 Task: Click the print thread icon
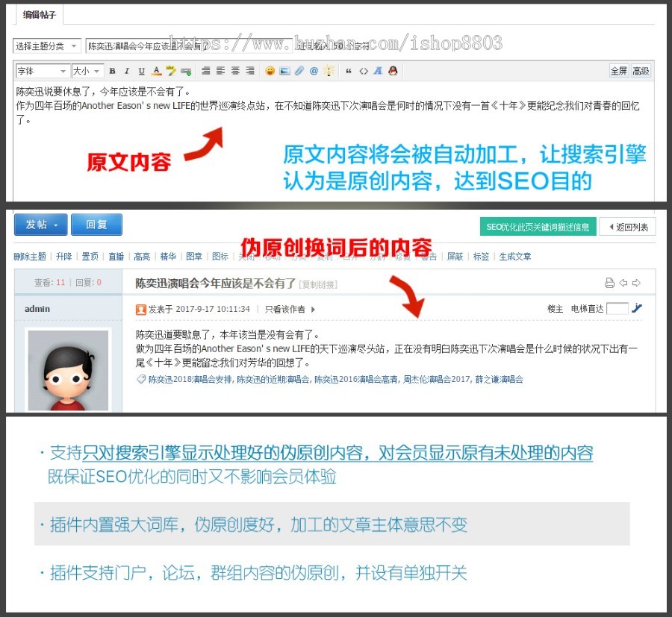pos(609,283)
